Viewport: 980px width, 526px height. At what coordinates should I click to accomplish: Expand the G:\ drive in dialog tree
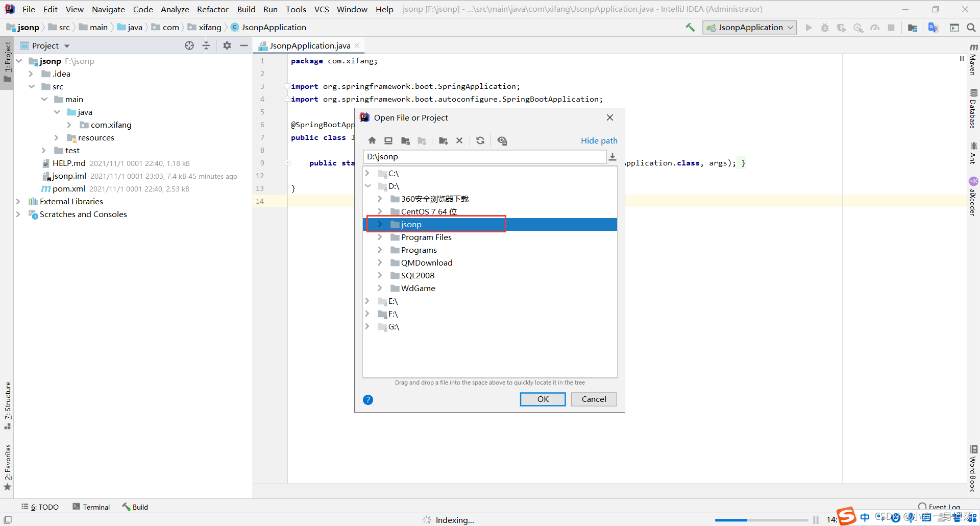click(x=367, y=326)
